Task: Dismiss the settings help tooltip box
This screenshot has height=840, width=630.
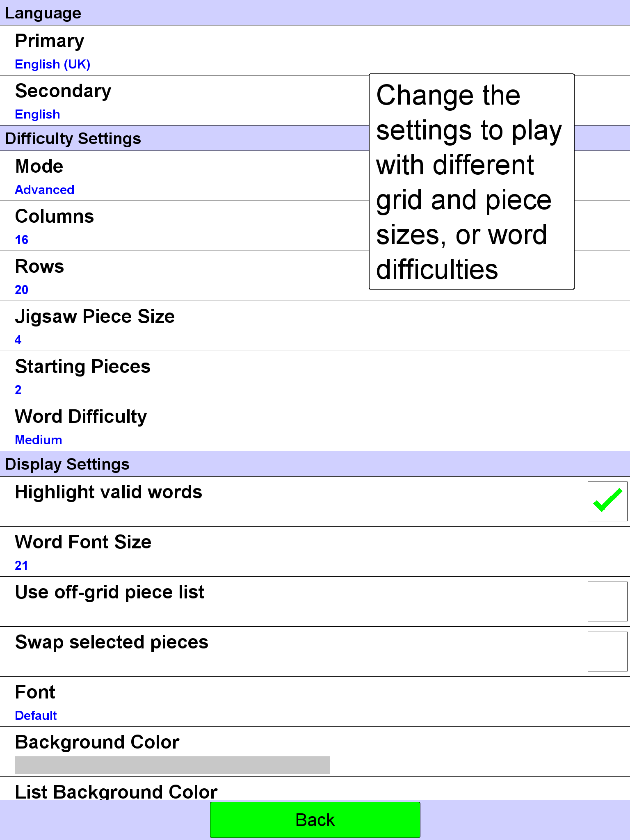Action: (x=472, y=182)
